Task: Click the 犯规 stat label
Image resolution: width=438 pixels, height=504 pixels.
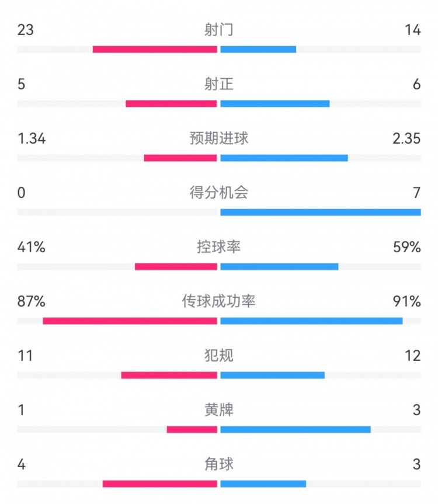Action: coord(219,356)
